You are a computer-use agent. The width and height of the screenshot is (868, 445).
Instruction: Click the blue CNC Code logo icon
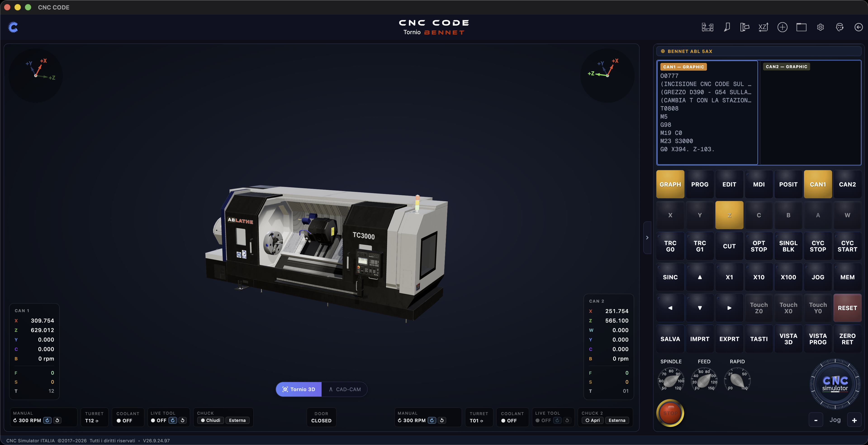pyautogui.click(x=13, y=27)
